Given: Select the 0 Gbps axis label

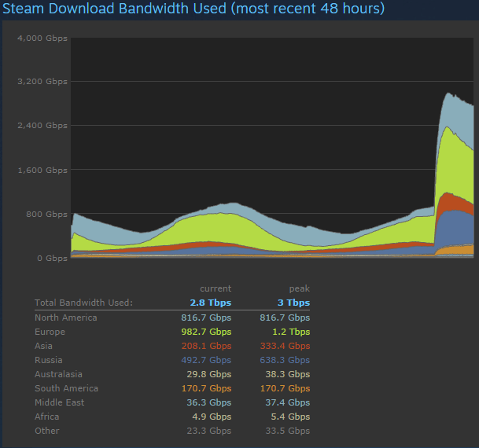Looking at the screenshot, I should [x=52, y=259].
